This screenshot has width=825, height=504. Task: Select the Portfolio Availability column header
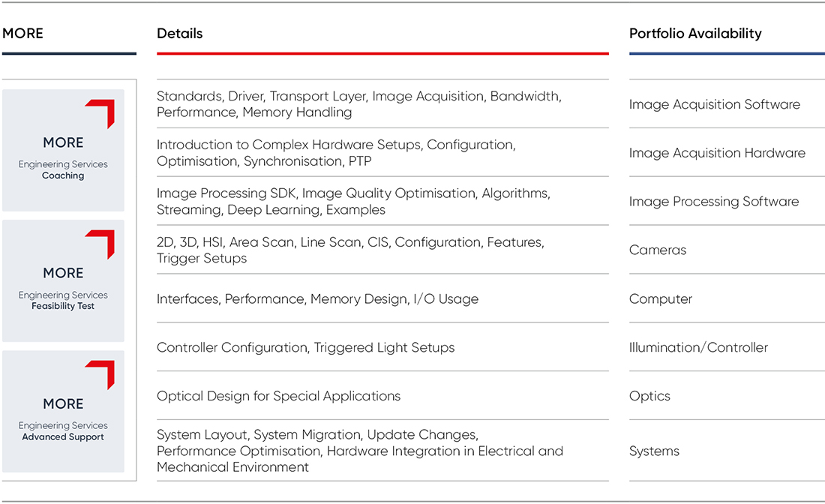[695, 34]
